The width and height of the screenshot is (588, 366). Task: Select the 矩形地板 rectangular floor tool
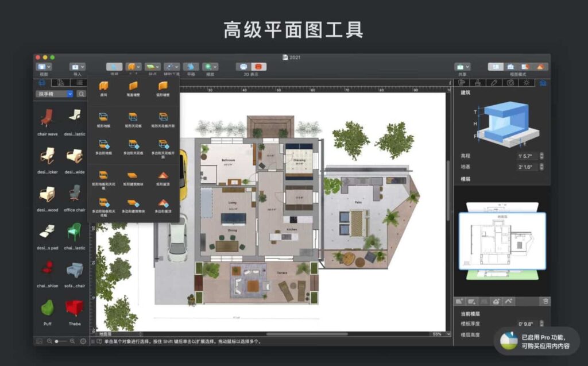103,116
